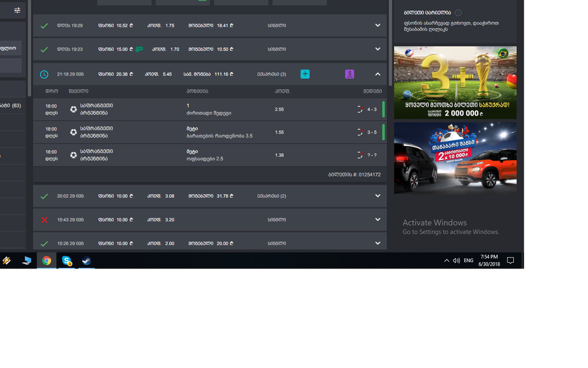Expand the 15:26 bet with 20.00 win
The height and width of the screenshot is (368, 588).
pyautogui.click(x=378, y=243)
